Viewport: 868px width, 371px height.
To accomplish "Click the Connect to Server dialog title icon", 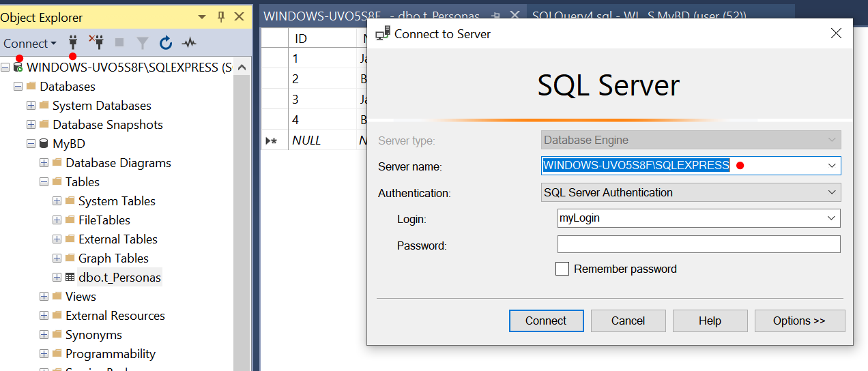I will click(383, 33).
